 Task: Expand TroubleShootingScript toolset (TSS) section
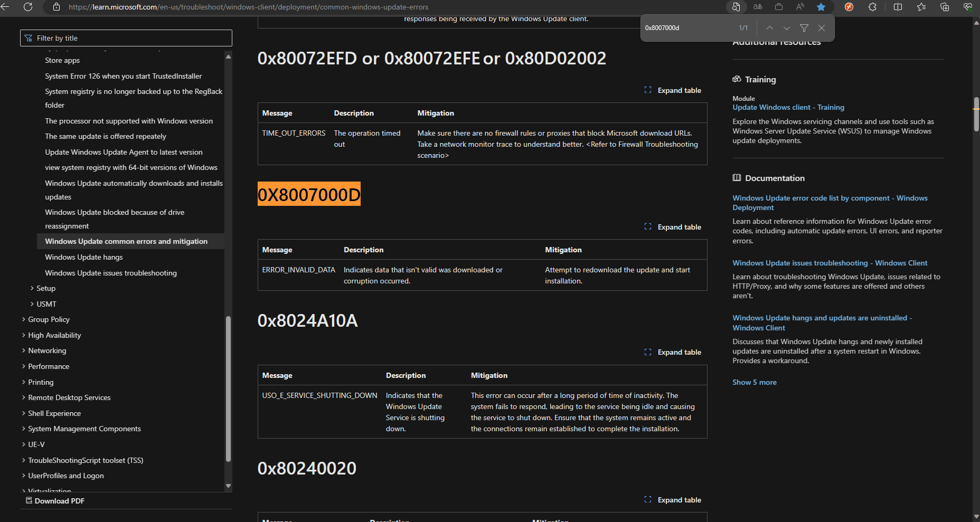82,460
